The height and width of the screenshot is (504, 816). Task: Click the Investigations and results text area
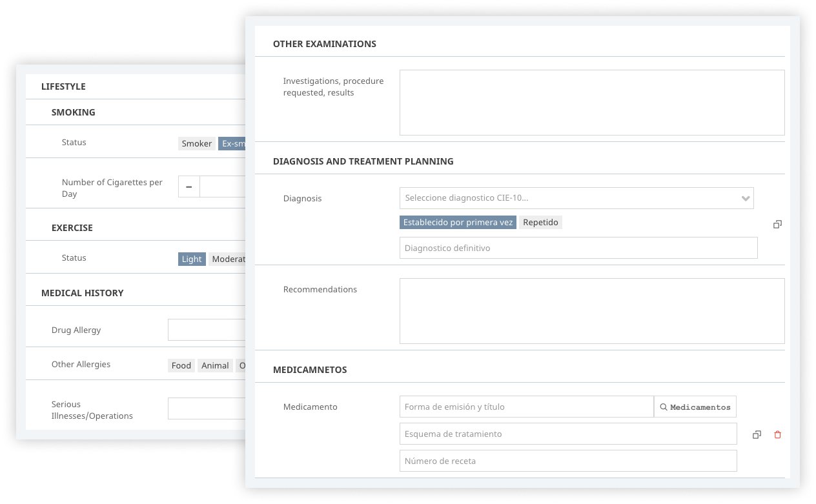(592, 102)
